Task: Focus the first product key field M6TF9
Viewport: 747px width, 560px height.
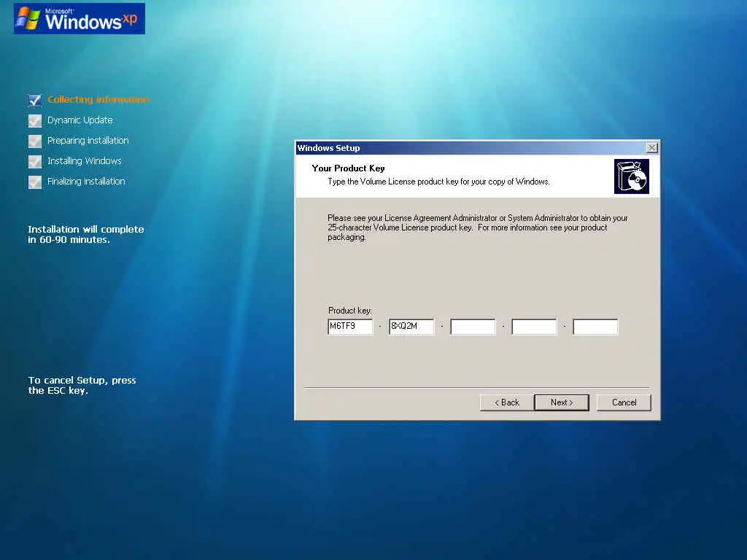Action: [350, 327]
